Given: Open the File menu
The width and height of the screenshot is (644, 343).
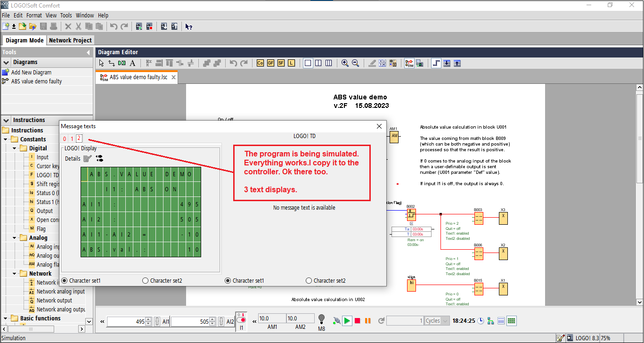Looking at the screenshot, I should coord(6,16).
